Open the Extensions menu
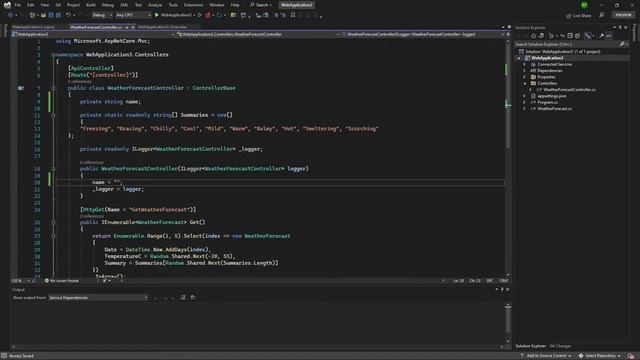This screenshot has width=640, height=360. click(x=193, y=5)
